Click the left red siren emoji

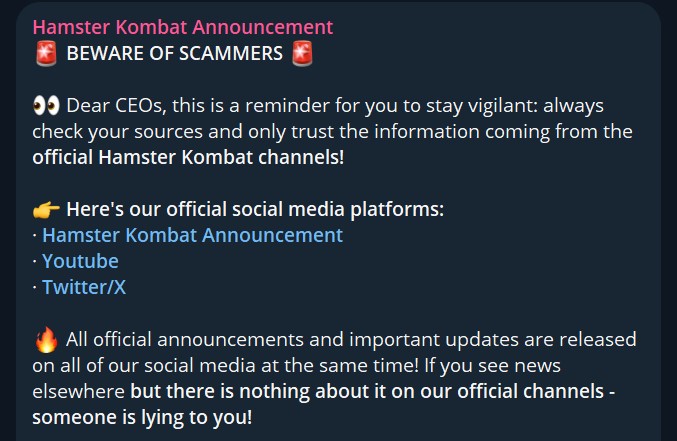pyautogui.click(x=45, y=54)
